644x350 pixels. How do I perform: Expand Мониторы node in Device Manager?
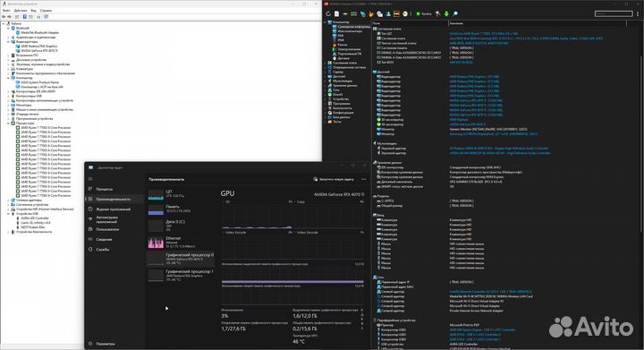pyautogui.click(x=8, y=105)
